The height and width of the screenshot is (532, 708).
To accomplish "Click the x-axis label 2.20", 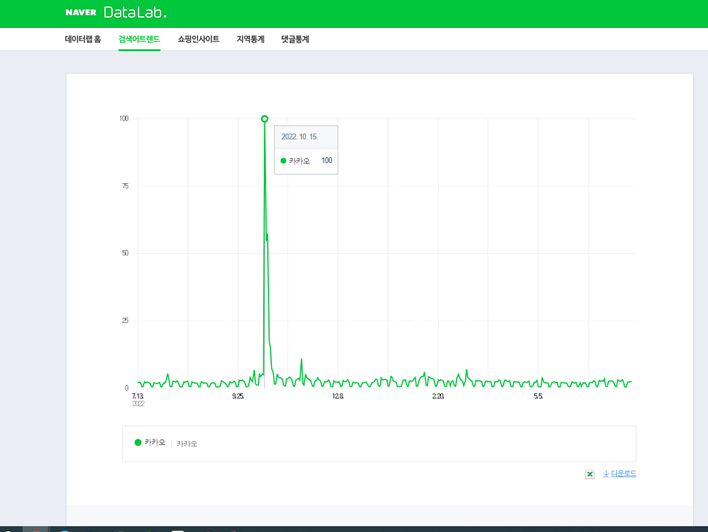I will (438, 396).
